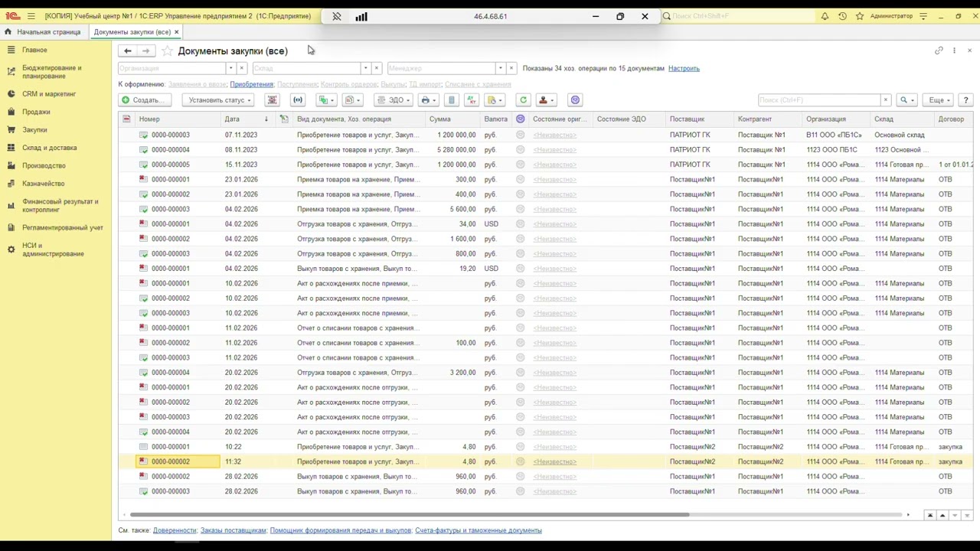Image resolution: width=980 pixels, height=551 pixels.
Task: Clear the Организация filter field
Action: tap(241, 68)
